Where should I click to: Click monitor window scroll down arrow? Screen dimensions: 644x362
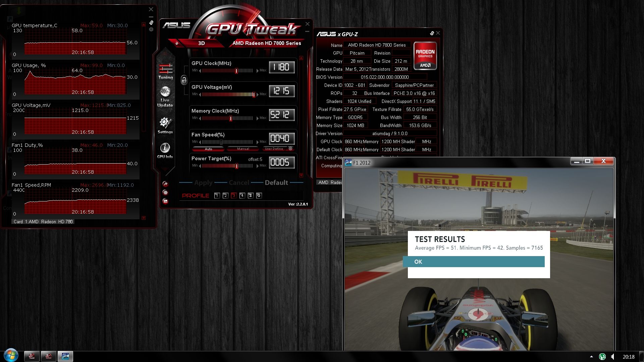(144, 218)
